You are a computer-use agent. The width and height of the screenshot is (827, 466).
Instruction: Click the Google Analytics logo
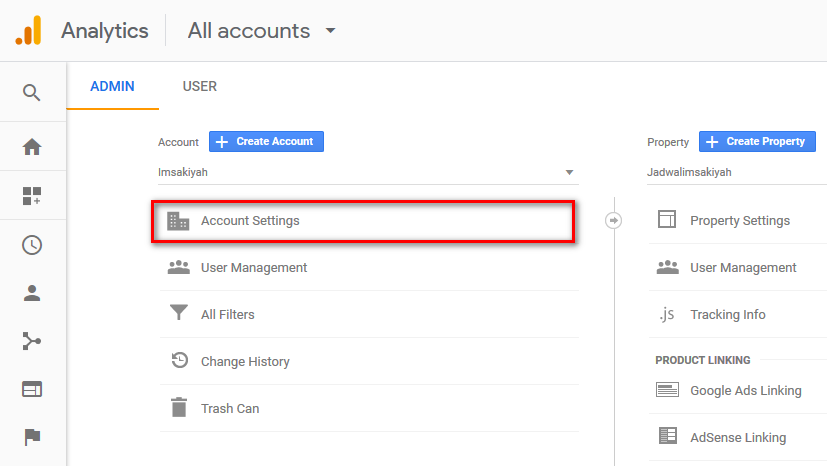click(x=29, y=30)
